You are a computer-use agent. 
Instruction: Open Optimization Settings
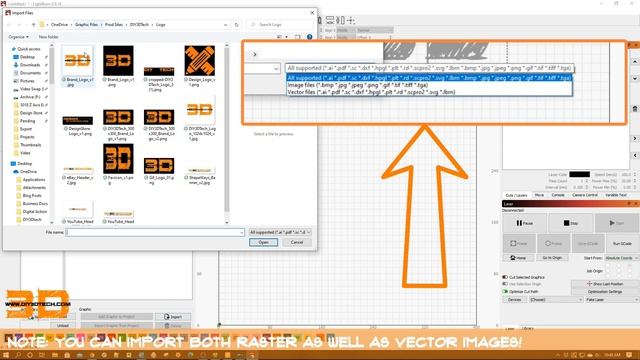[605, 292]
